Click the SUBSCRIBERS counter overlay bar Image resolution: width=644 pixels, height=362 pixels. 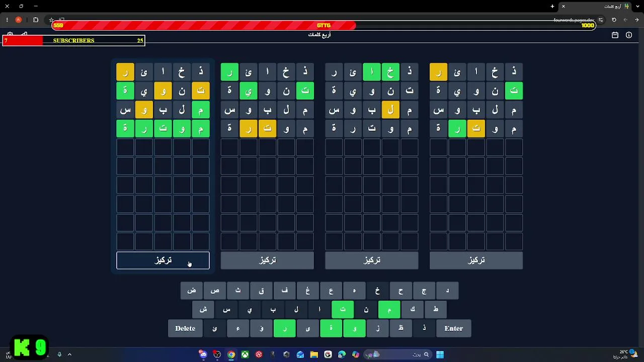click(73, 41)
